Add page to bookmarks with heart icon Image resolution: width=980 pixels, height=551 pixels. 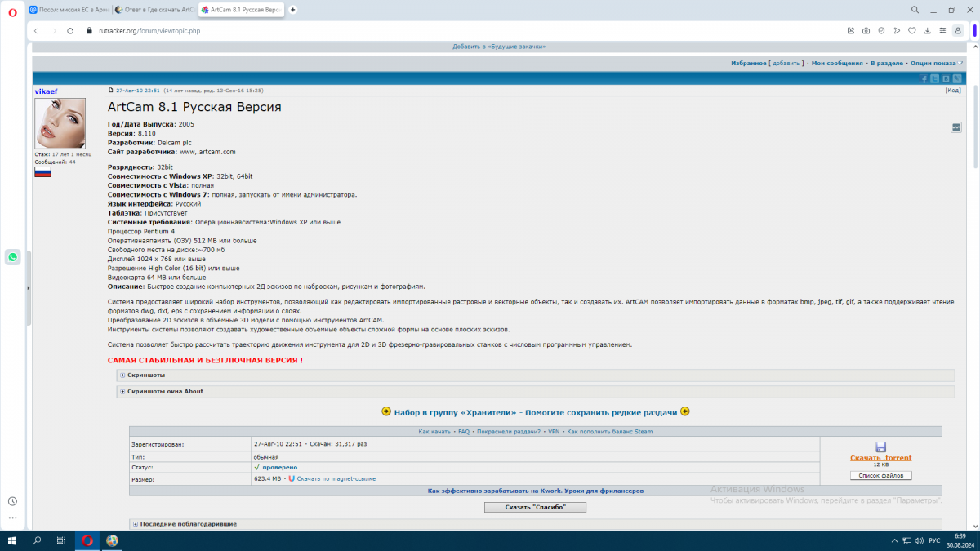911,31
